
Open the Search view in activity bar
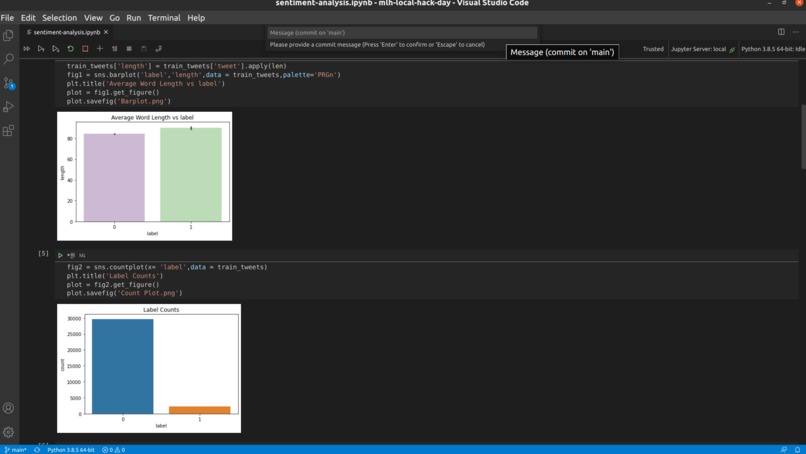pos(8,59)
